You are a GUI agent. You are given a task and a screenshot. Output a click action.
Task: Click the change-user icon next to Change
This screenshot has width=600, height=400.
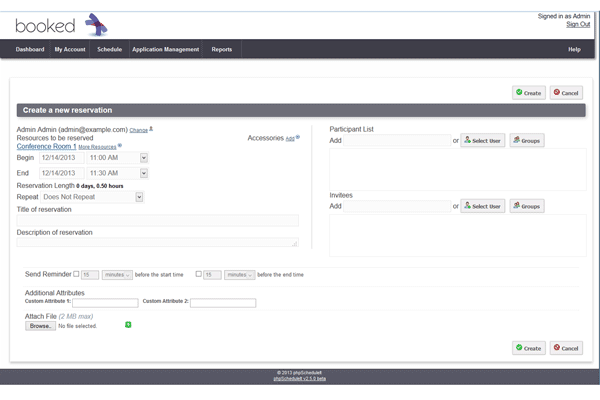tap(150, 129)
